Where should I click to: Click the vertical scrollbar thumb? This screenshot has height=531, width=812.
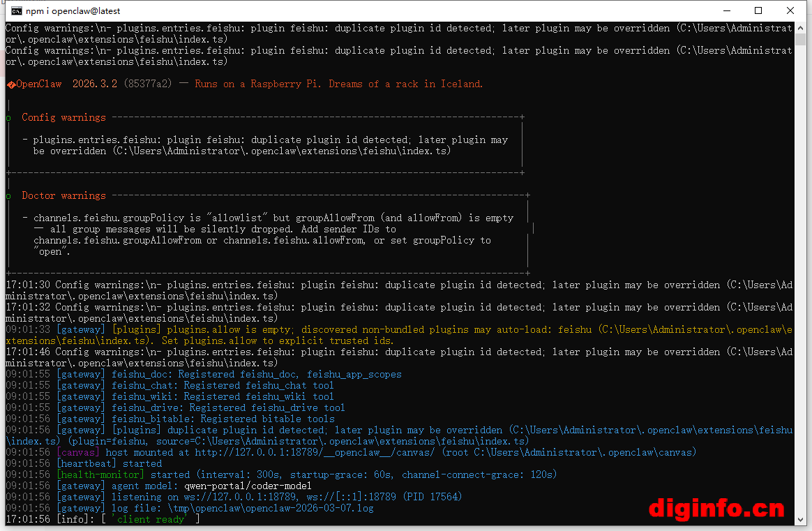[x=802, y=40]
